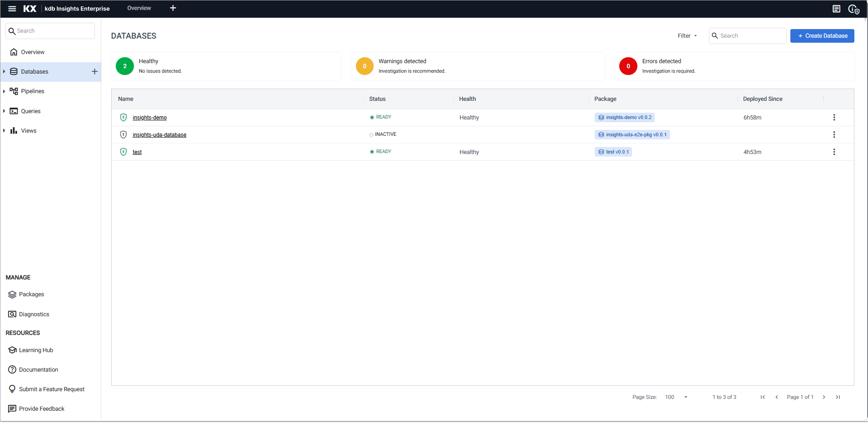
Task: Open Packages in the Manage section
Action: (31, 294)
